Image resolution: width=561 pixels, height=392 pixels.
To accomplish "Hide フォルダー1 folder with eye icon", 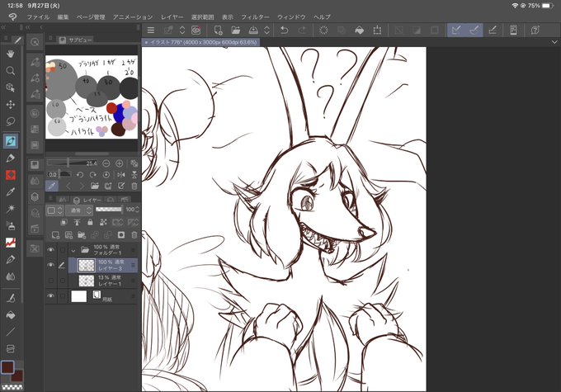I will 51,249.
